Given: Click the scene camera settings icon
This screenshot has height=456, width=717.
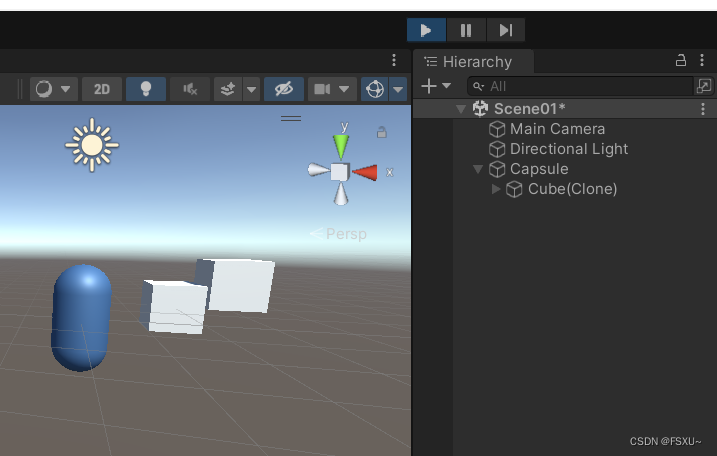Looking at the screenshot, I should (322, 89).
